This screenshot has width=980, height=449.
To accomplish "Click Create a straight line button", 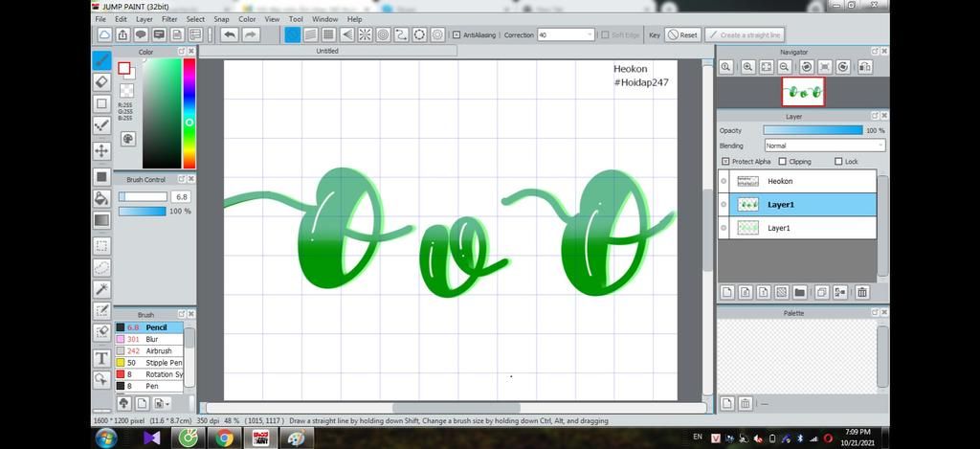I will coord(745,35).
